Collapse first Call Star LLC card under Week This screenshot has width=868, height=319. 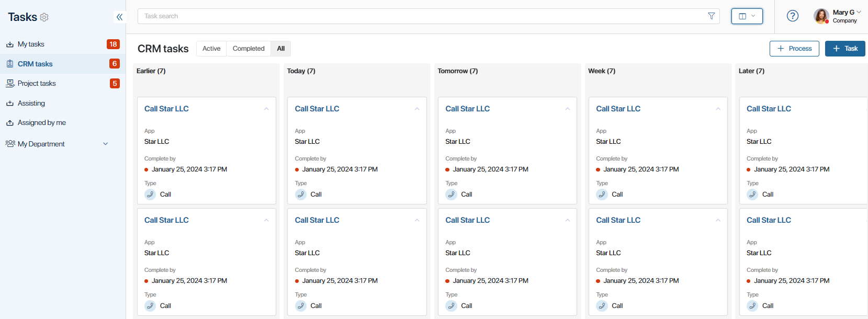(x=718, y=109)
